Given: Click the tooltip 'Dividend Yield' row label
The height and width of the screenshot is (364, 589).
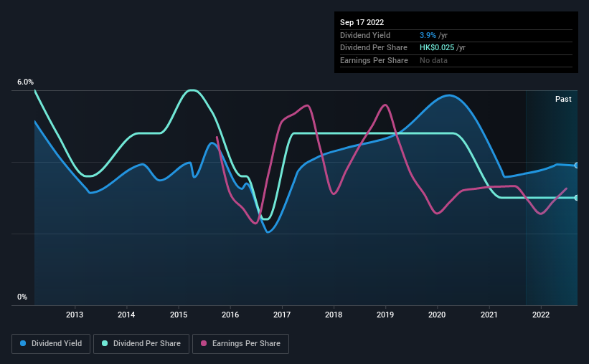Looking at the screenshot, I should (x=365, y=35).
